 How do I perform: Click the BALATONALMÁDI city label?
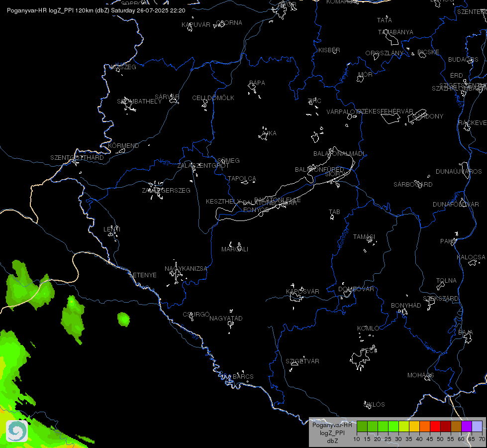click(x=339, y=154)
